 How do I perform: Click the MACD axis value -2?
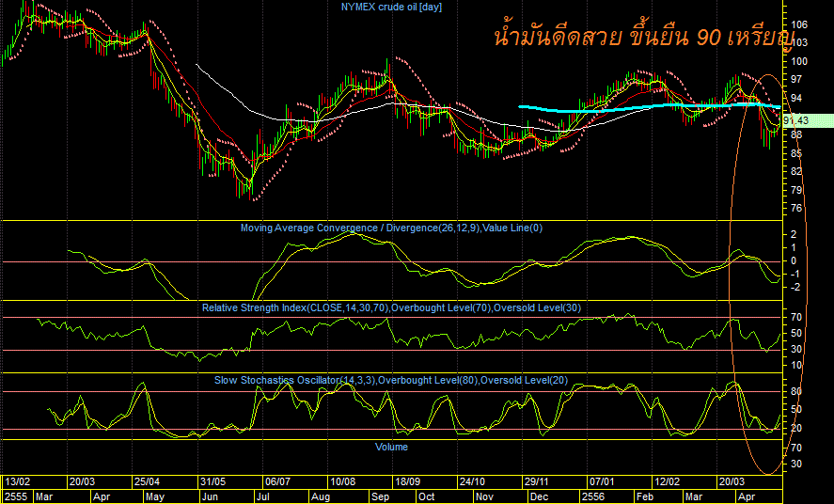pos(794,288)
